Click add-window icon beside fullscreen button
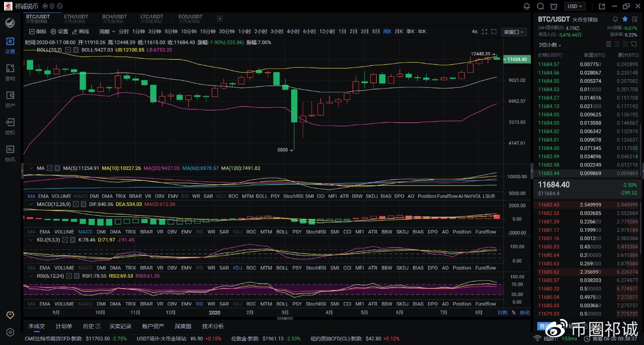 (x=494, y=32)
